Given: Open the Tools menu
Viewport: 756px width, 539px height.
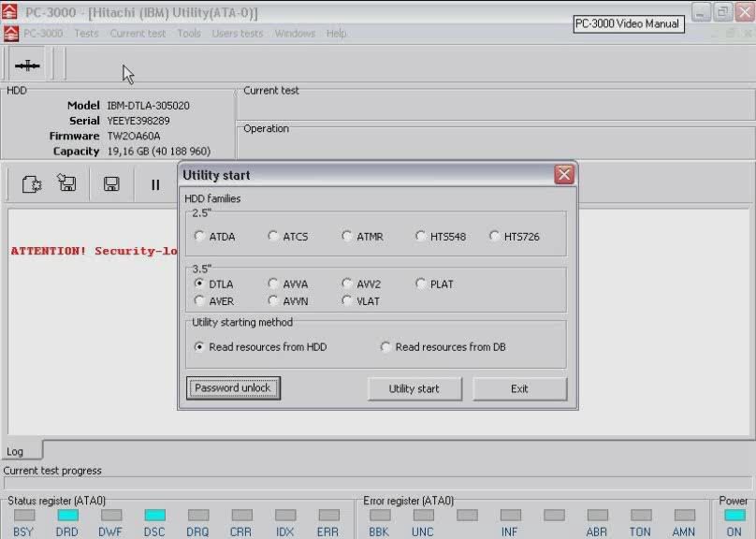Looking at the screenshot, I should point(188,34).
